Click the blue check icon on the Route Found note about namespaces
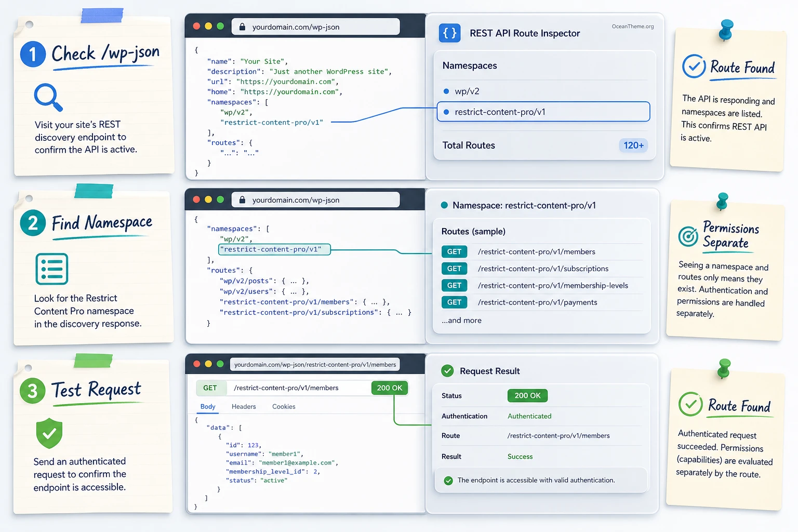The width and height of the screenshot is (798, 532). 694,66
